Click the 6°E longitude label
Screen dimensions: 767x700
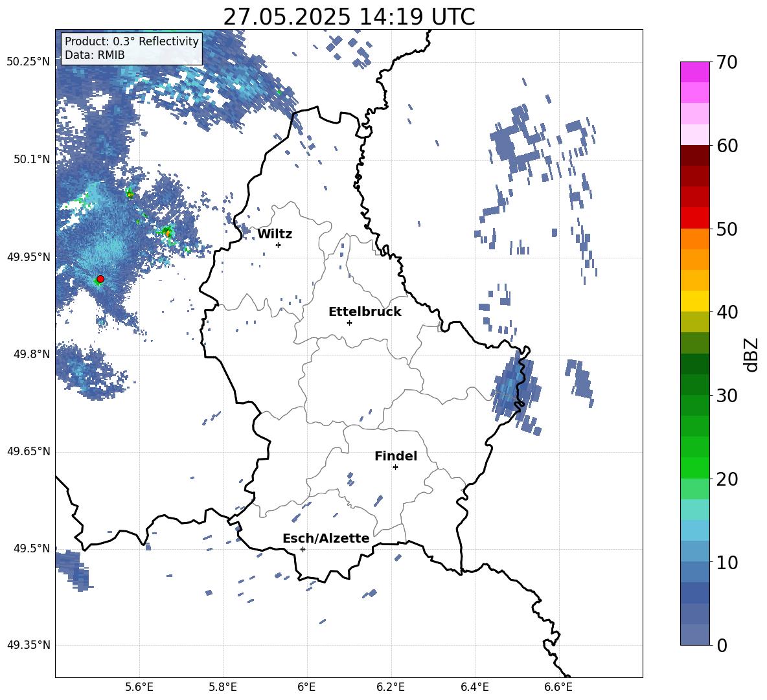[x=306, y=688]
